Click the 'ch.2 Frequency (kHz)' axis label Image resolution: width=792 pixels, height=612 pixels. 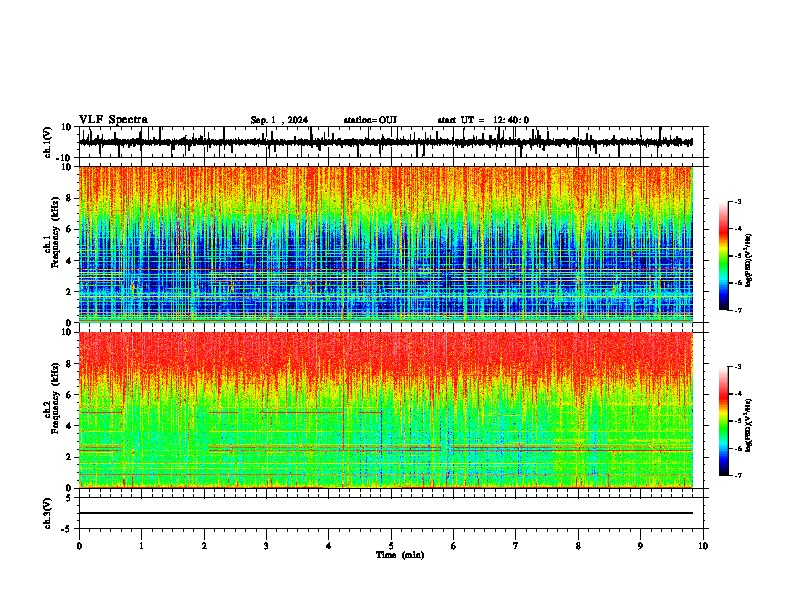pyautogui.click(x=50, y=398)
